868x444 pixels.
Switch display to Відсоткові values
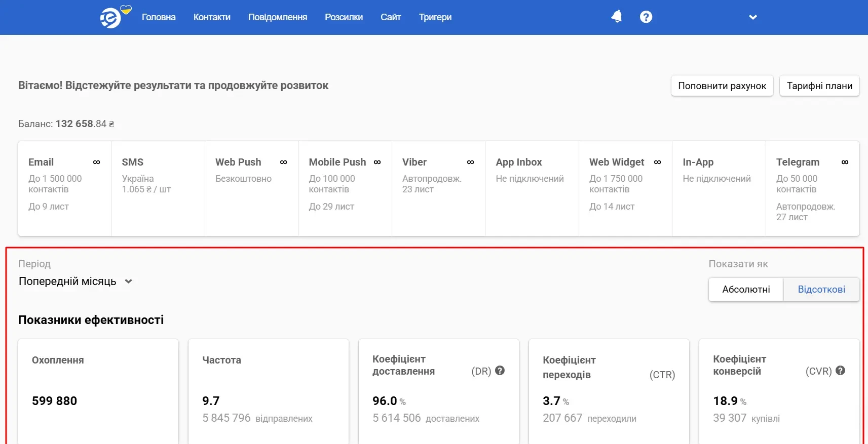pyautogui.click(x=821, y=290)
